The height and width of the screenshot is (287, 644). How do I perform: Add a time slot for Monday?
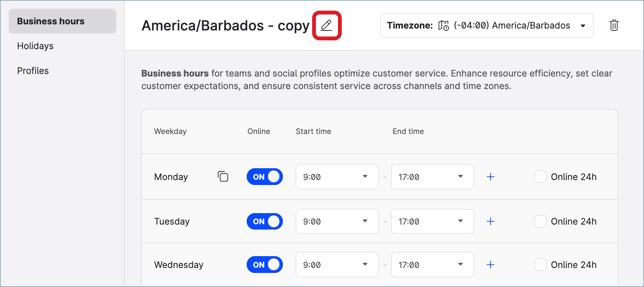pyautogui.click(x=490, y=177)
